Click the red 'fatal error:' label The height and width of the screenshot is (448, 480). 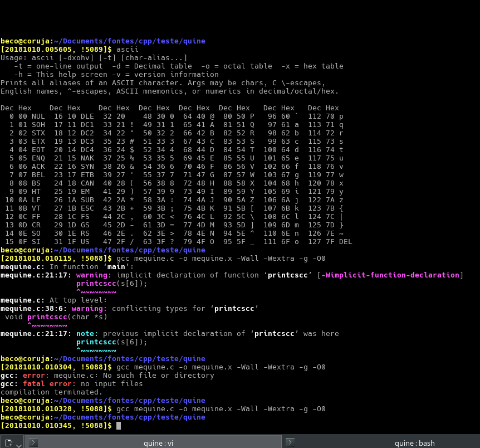50,384
